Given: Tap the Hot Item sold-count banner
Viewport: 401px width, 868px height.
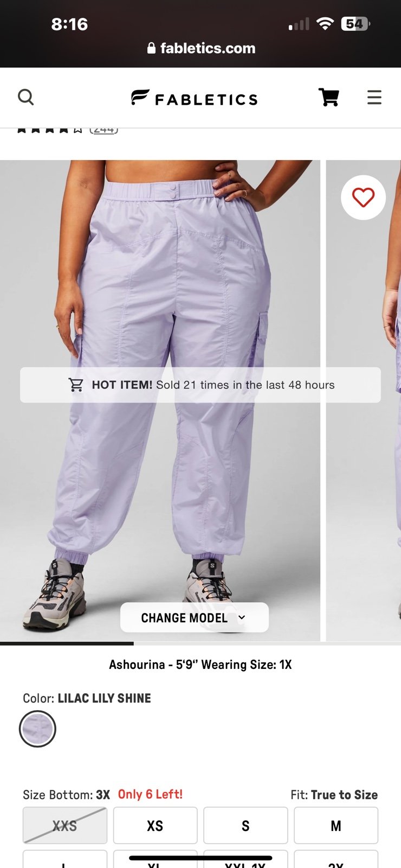Looking at the screenshot, I should [x=200, y=385].
